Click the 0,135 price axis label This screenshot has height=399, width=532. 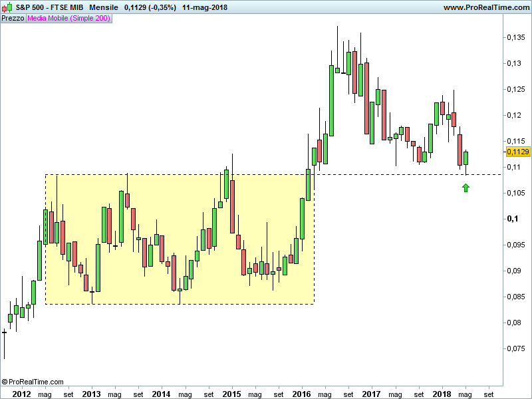coord(516,37)
